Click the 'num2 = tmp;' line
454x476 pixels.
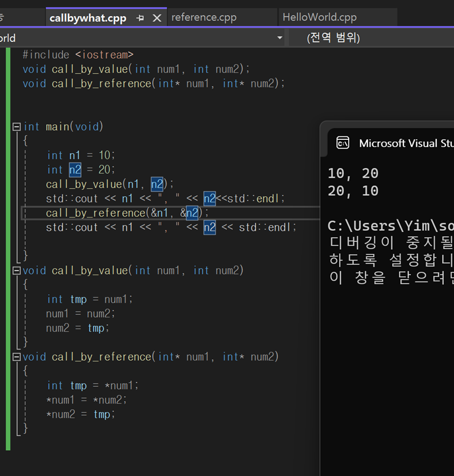click(x=77, y=328)
